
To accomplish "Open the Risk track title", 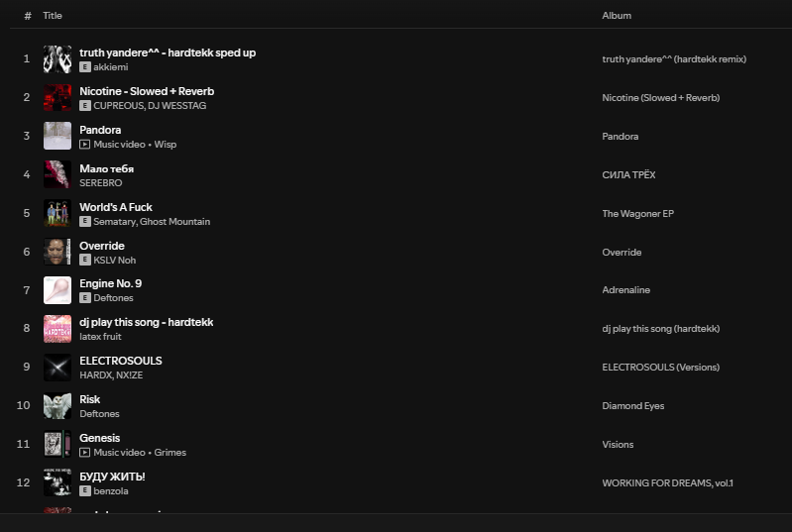I will pyautogui.click(x=89, y=399).
